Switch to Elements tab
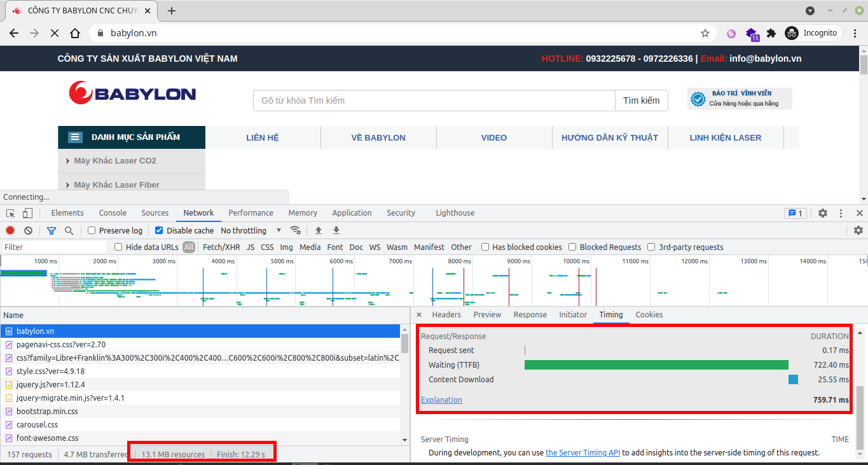 coord(67,213)
